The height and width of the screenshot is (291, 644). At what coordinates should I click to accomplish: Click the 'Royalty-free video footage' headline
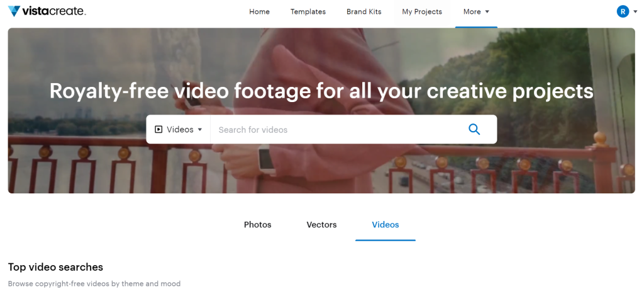pyautogui.click(x=321, y=91)
